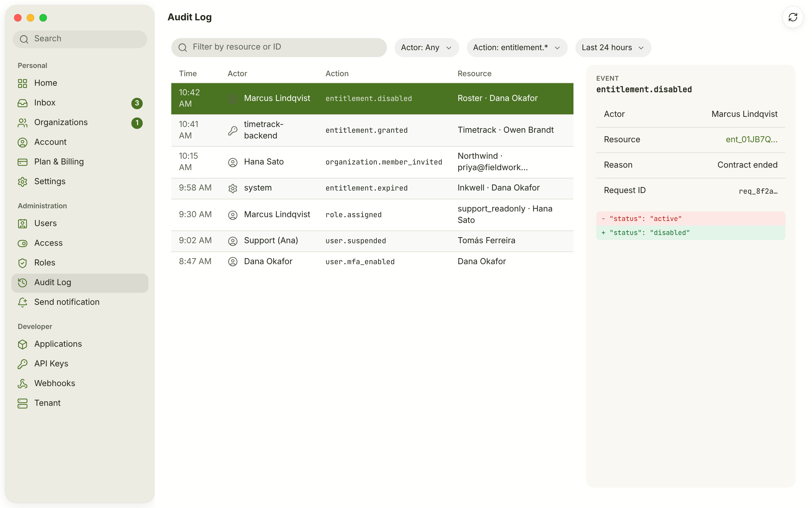Click the Settings gear icon in sidebar
Screen dimensions: 812x508
[23, 182]
